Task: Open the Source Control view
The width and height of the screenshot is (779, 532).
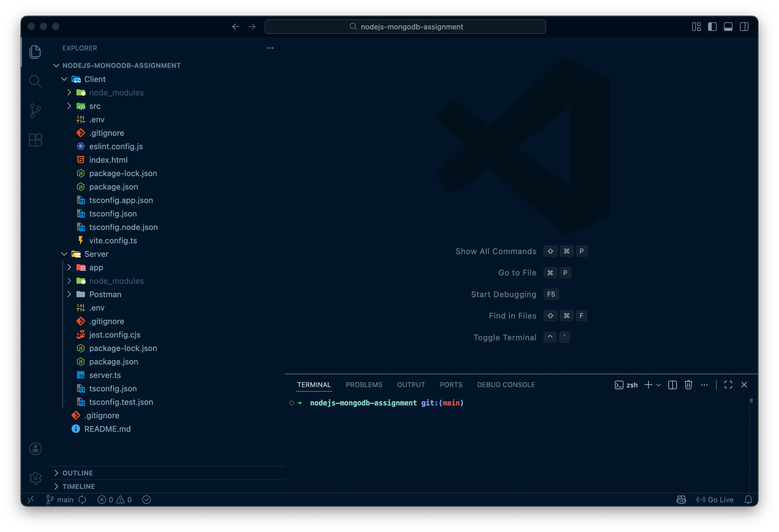Action: [35, 111]
